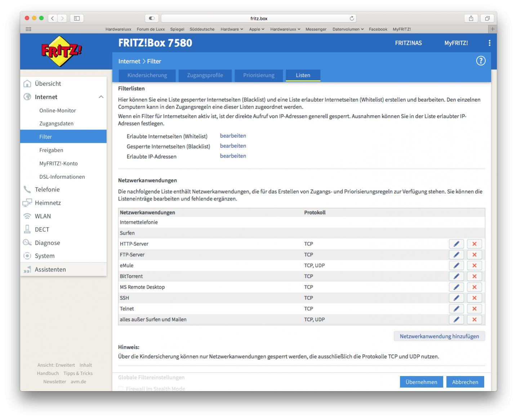Click bearbeiten for Erlaubte IP-Adressen

pos(233,156)
